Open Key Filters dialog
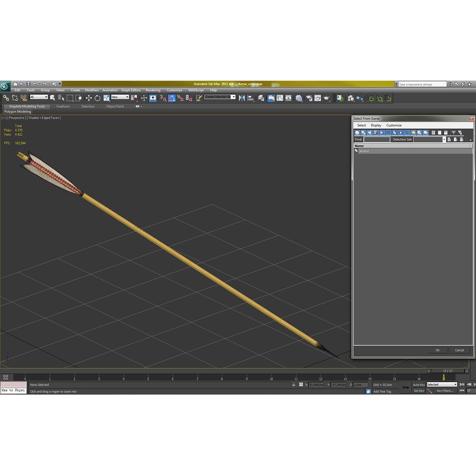 tap(445, 390)
